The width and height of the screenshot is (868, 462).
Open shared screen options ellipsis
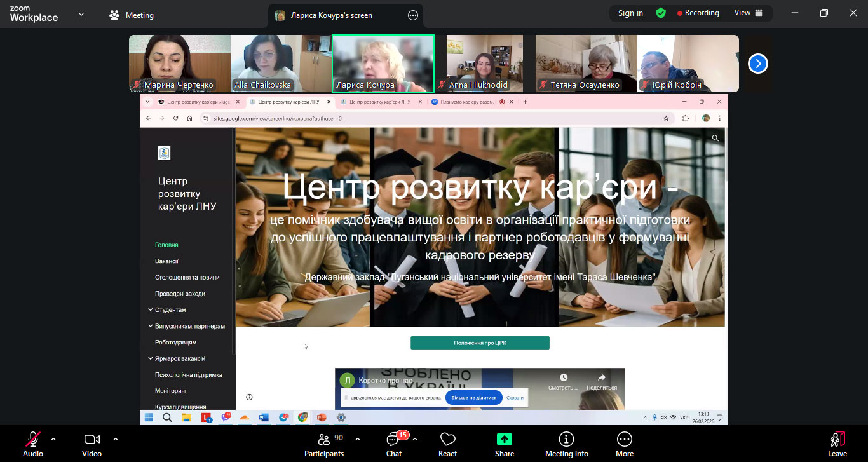[x=413, y=15]
